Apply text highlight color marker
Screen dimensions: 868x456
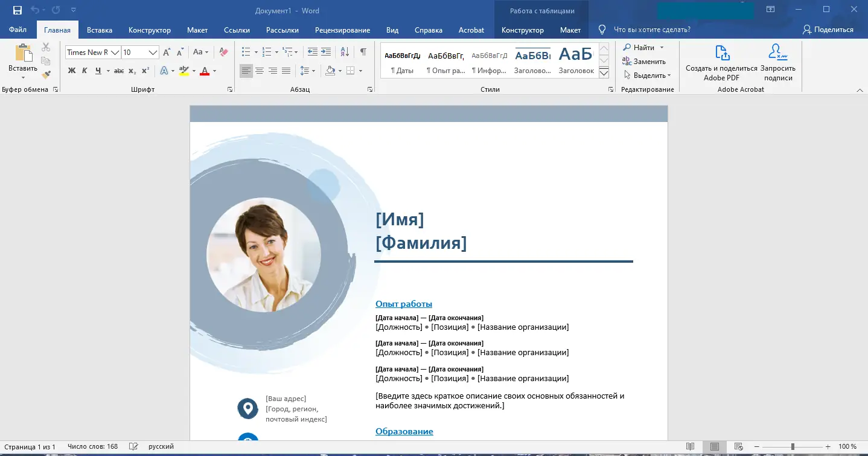(184, 71)
